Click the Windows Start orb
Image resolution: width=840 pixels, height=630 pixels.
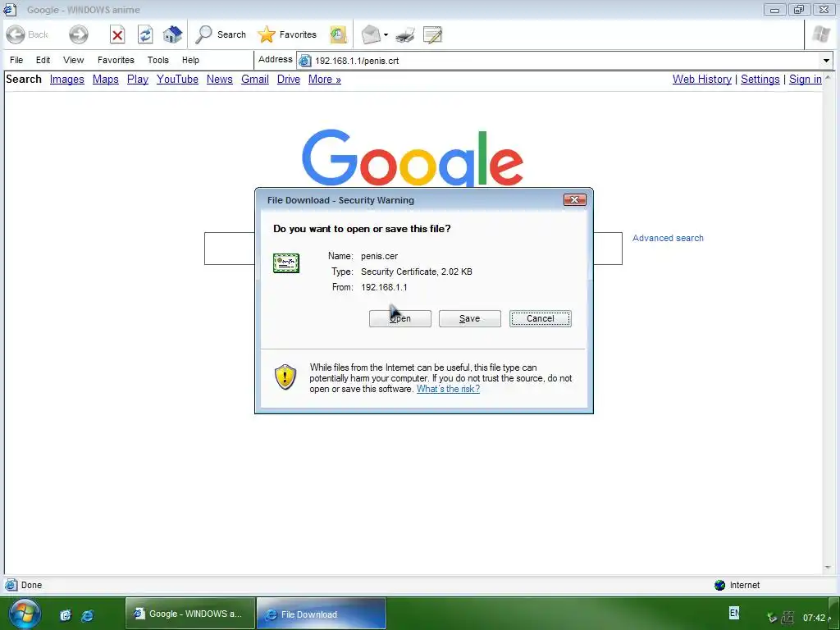[x=24, y=614]
